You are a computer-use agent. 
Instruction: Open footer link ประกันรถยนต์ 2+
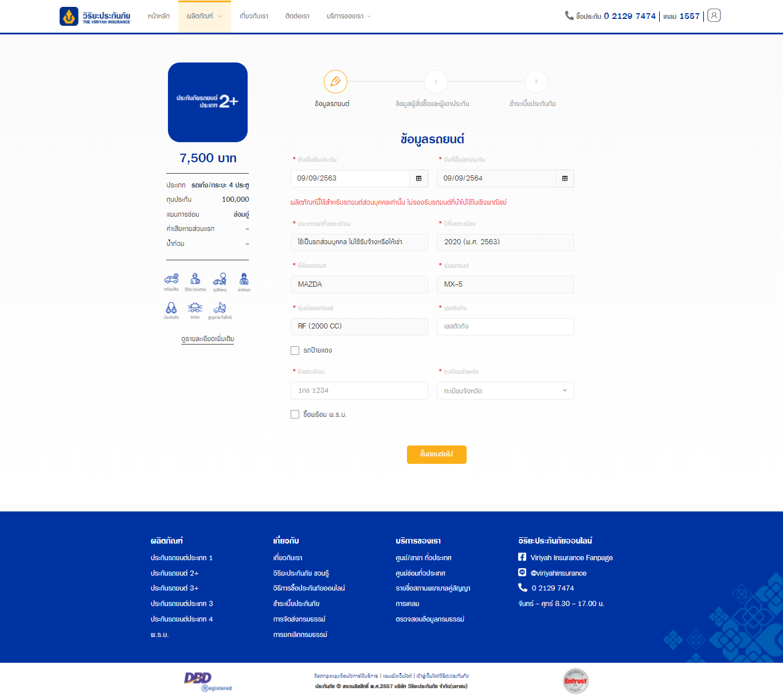click(175, 573)
